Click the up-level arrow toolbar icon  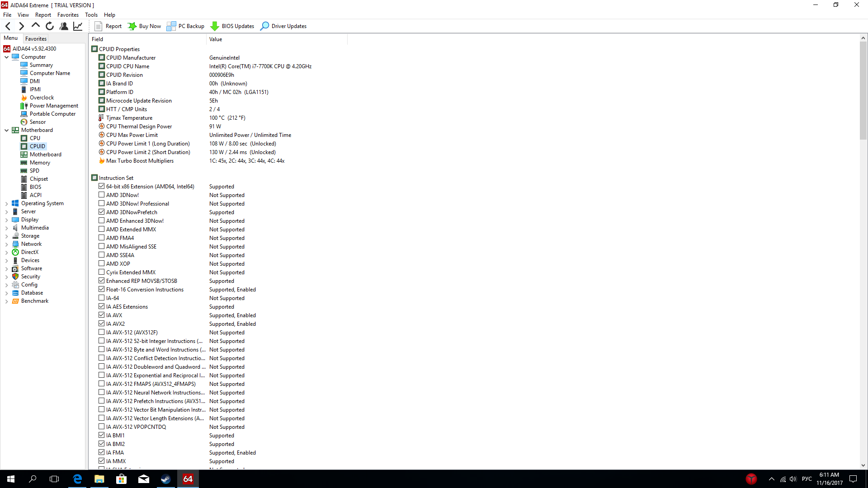click(35, 26)
